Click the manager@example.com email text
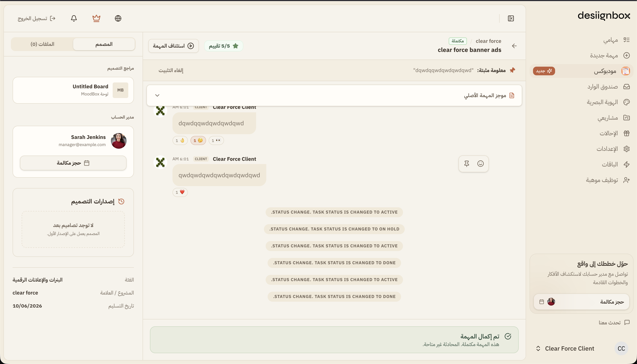 82,145
